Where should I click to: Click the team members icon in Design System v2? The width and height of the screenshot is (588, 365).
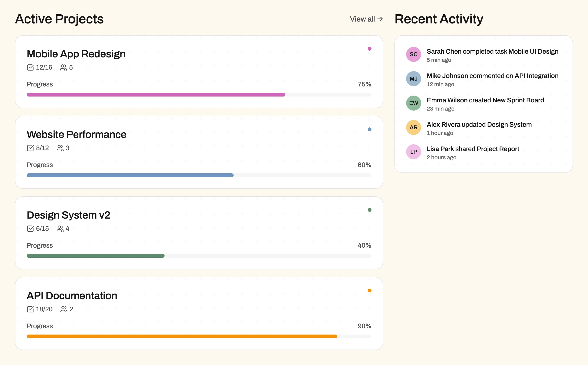[60, 229]
